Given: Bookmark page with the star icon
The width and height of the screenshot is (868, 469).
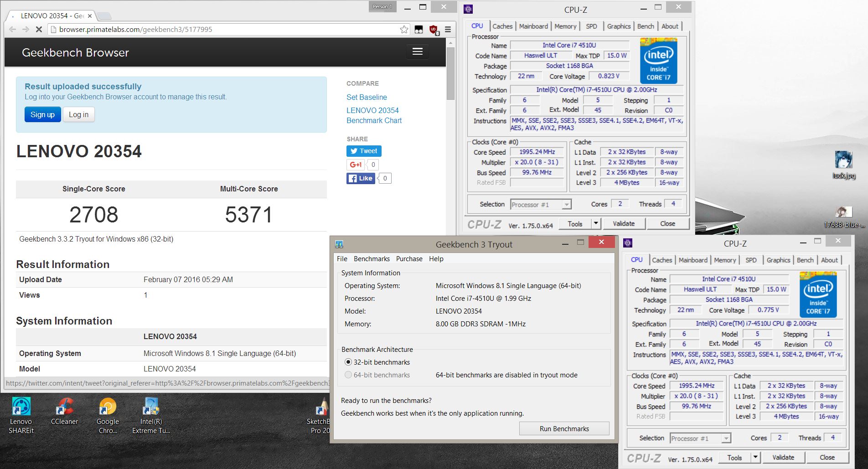Looking at the screenshot, I should [x=404, y=29].
